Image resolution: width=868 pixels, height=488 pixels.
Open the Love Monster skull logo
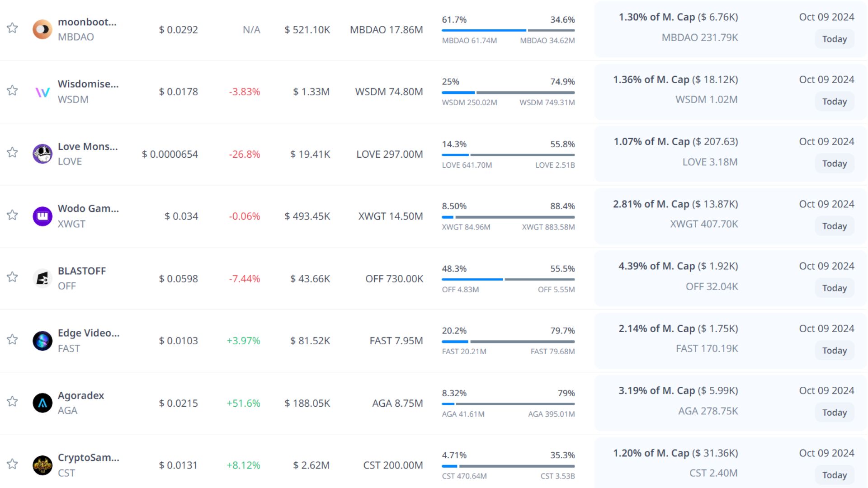tap(42, 154)
